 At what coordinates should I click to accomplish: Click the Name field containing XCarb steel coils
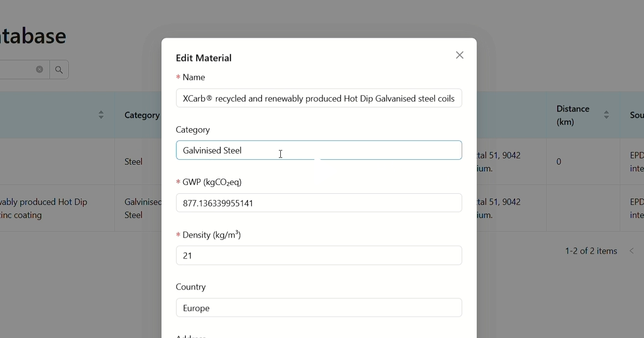click(319, 98)
